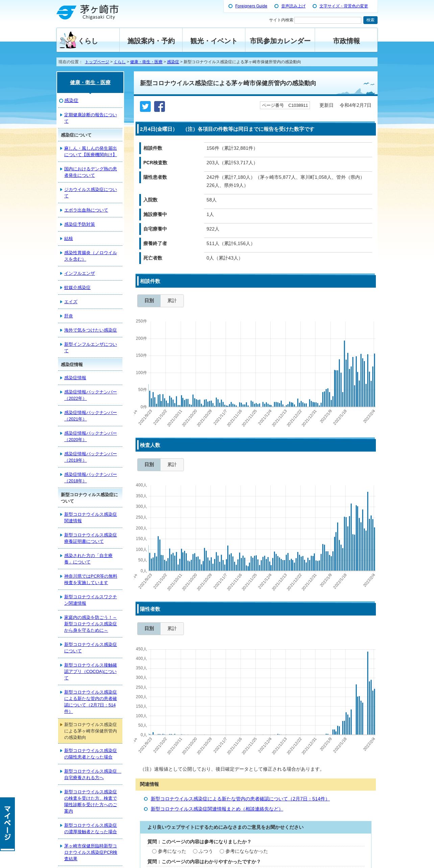This screenshot has height=868, width=434.
Task: Focus the サイト内検索 input field
Action: [328, 20]
